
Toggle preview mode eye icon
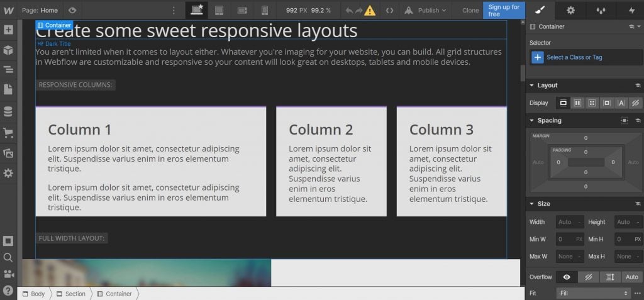[73, 10]
